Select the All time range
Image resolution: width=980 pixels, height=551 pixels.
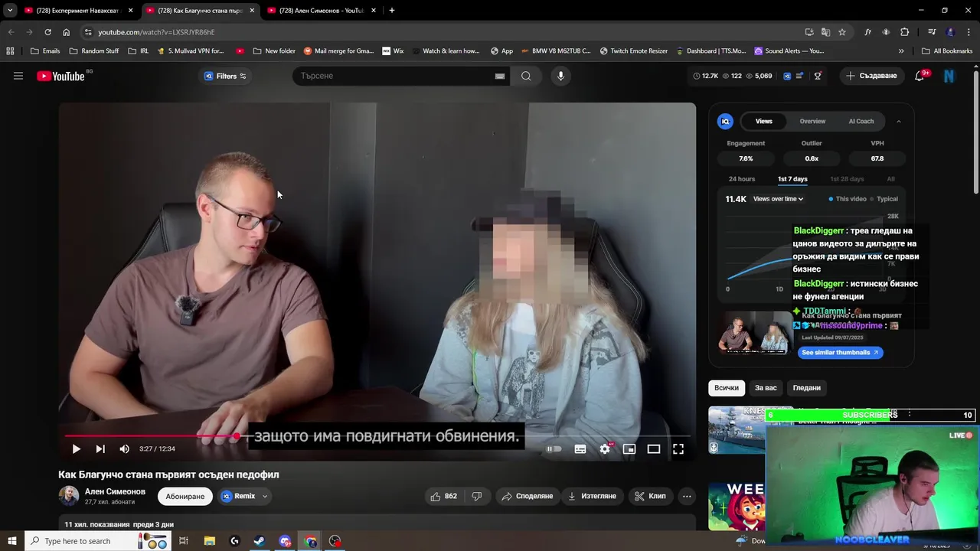890,179
